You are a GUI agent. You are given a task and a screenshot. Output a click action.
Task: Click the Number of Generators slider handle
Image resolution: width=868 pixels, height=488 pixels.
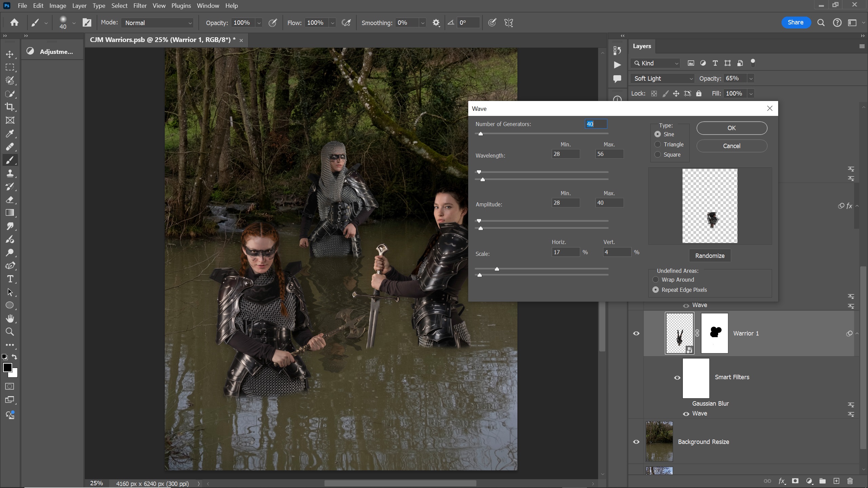[x=480, y=134]
